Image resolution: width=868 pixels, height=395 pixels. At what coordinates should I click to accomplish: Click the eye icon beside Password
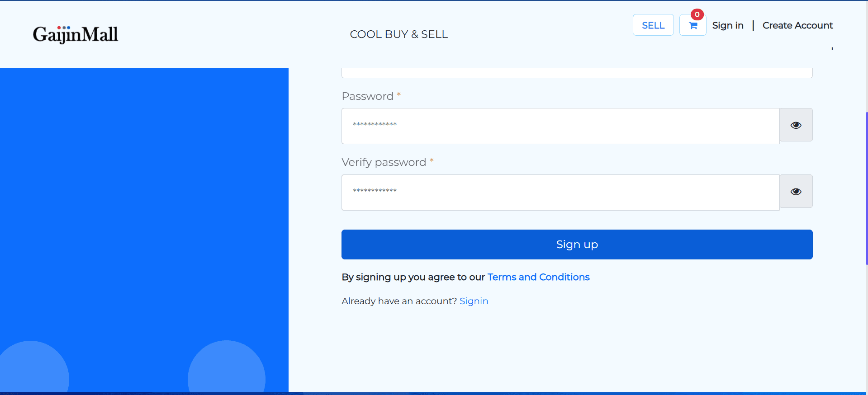[796, 125]
